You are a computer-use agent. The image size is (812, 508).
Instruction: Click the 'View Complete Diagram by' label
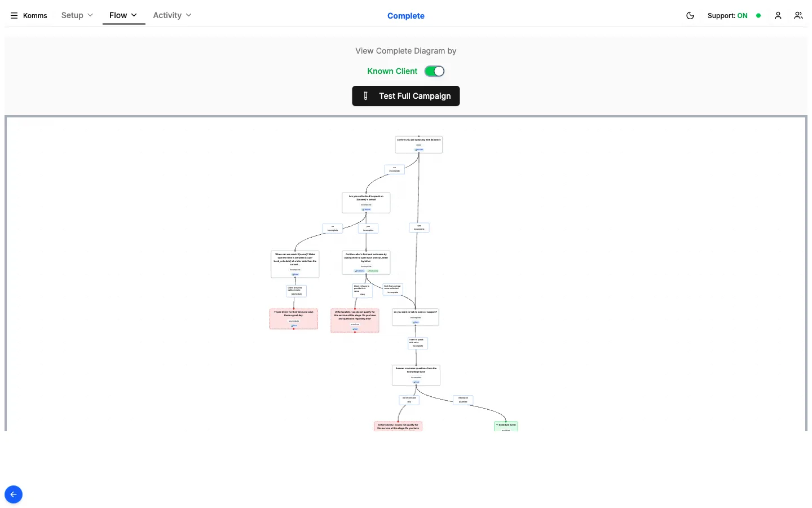tap(406, 51)
